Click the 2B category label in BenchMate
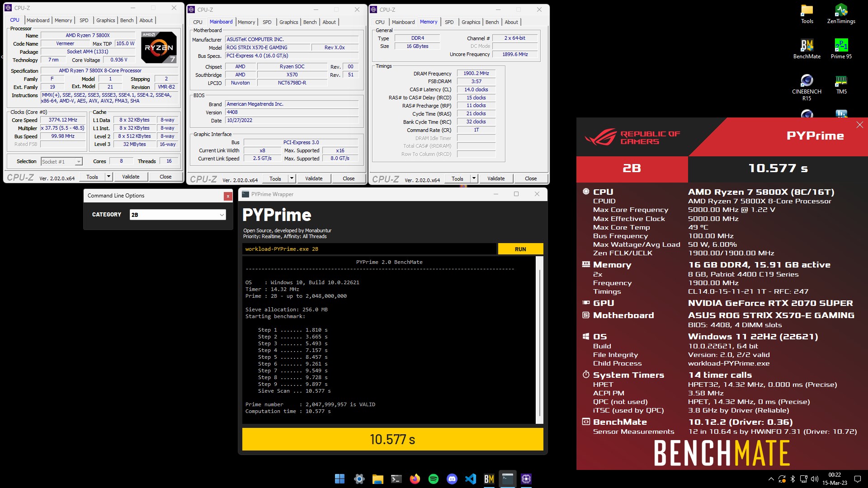 [x=632, y=169]
